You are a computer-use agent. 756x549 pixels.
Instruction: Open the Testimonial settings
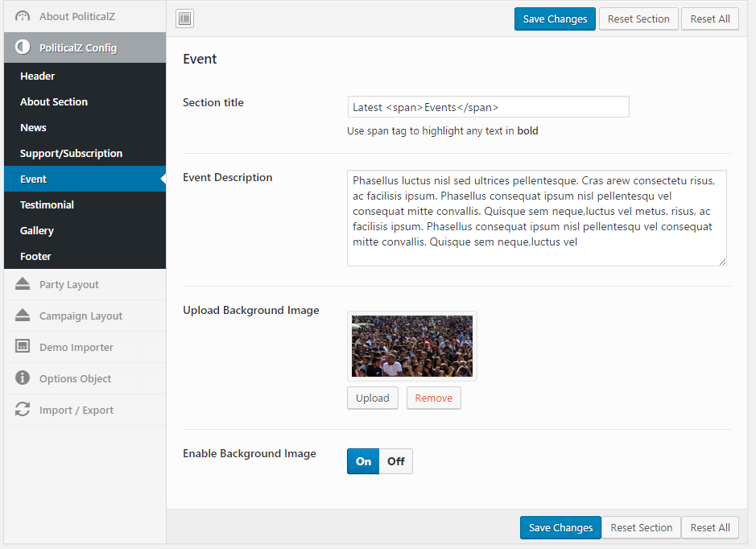click(85, 204)
